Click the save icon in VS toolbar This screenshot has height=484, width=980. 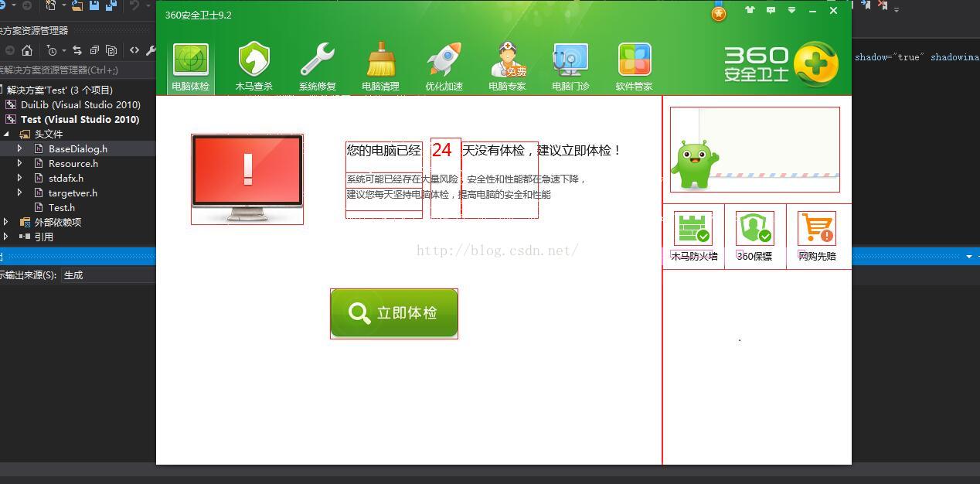(x=94, y=5)
